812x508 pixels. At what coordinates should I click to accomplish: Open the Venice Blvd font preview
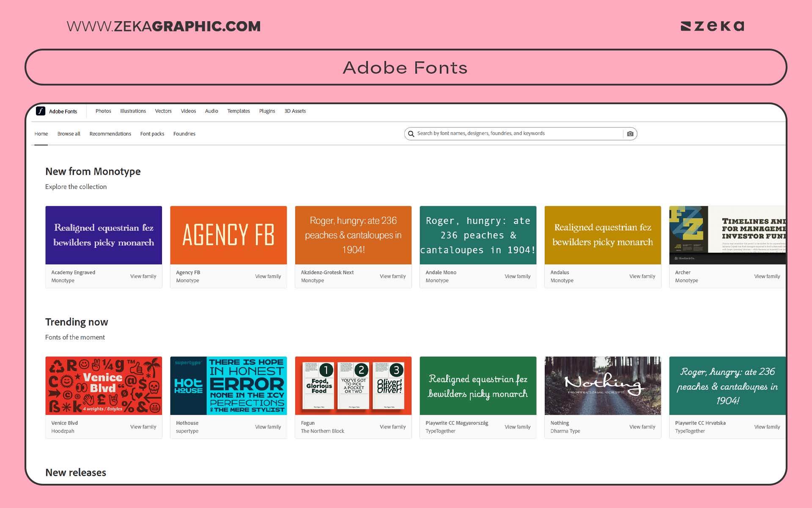104,385
